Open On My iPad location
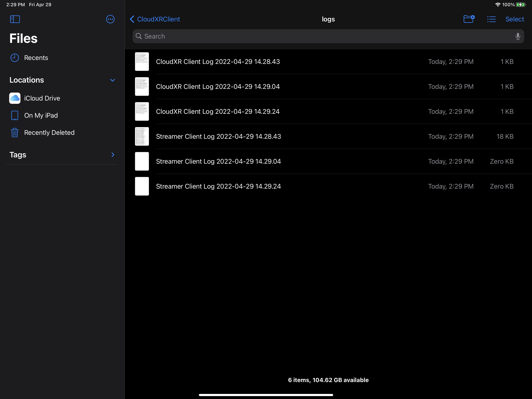This screenshot has height=399, width=532. pos(41,116)
